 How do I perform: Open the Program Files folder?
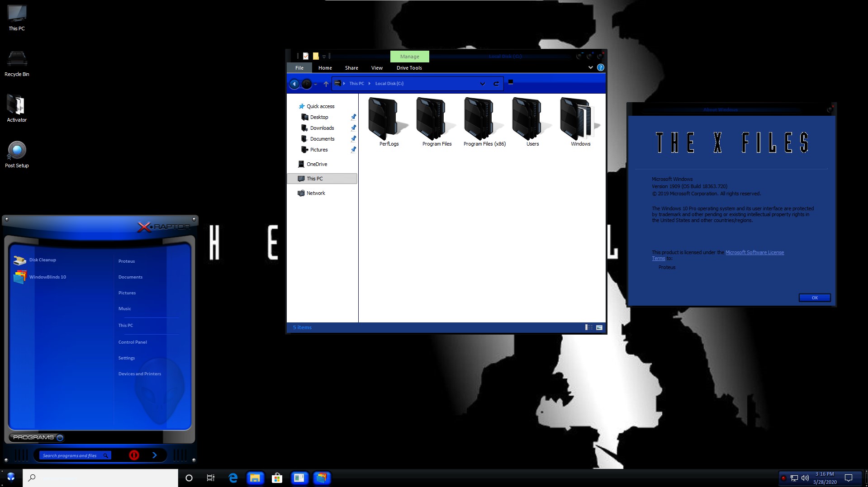[x=437, y=122]
